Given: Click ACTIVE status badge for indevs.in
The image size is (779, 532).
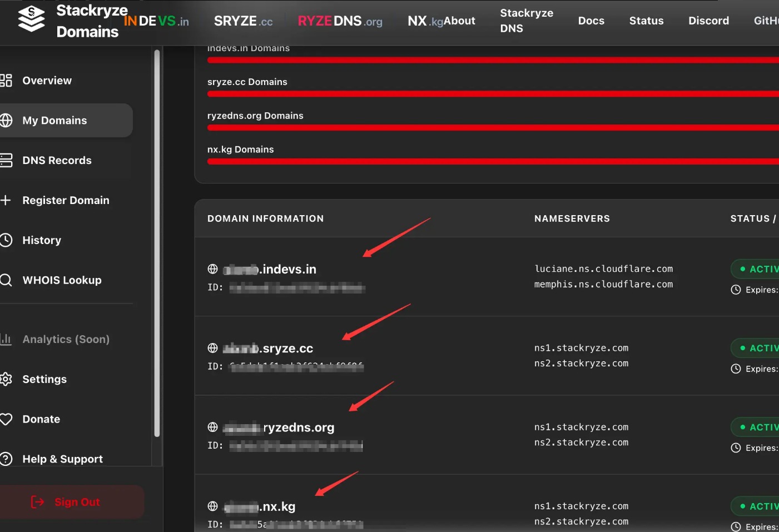Looking at the screenshot, I should [x=755, y=269].
